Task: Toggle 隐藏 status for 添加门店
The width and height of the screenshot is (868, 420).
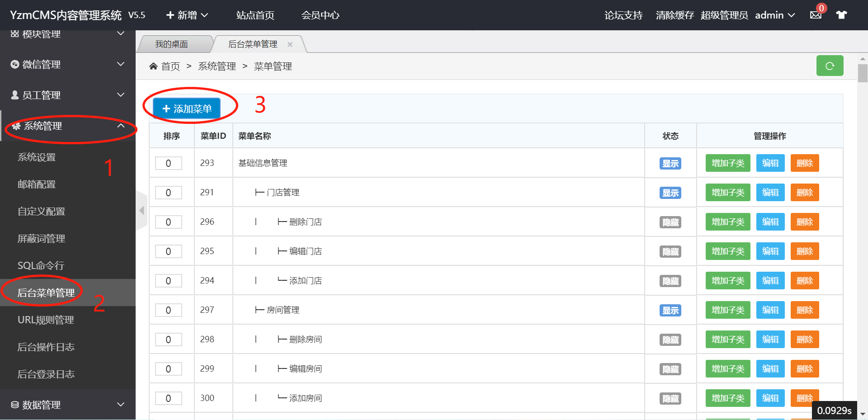Action: click(x=670, y=281)
